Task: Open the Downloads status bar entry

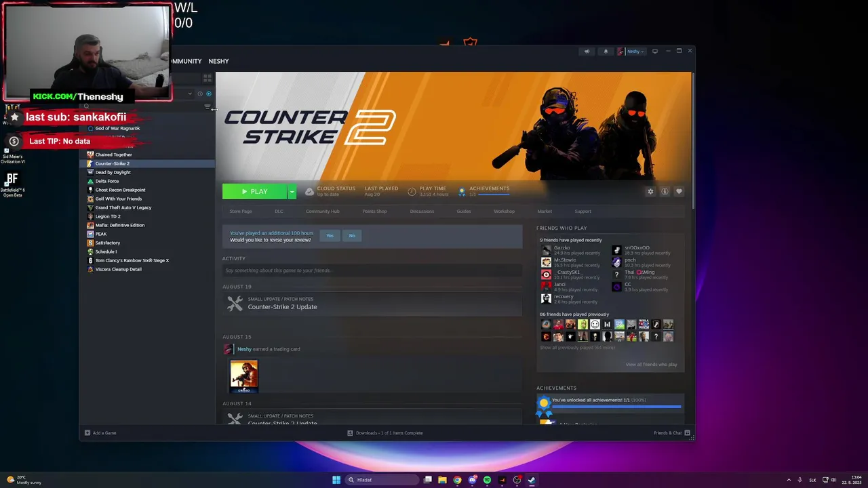Action: point(385,433)
